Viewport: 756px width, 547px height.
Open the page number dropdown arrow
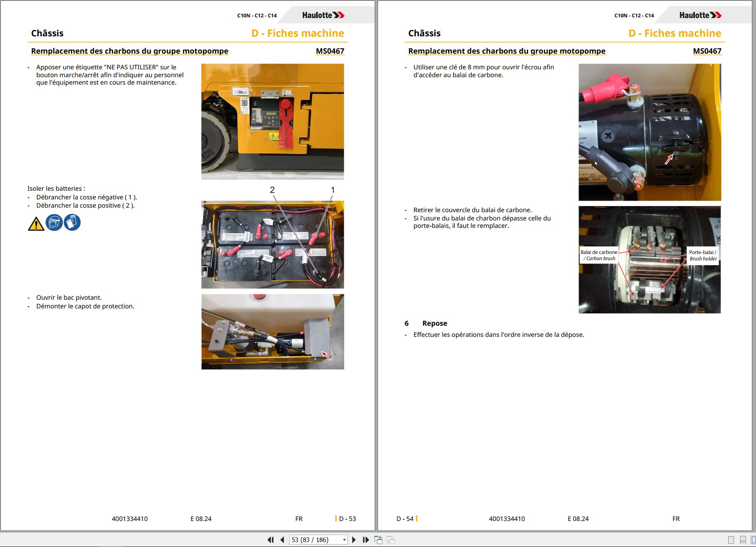pos(344,540)
